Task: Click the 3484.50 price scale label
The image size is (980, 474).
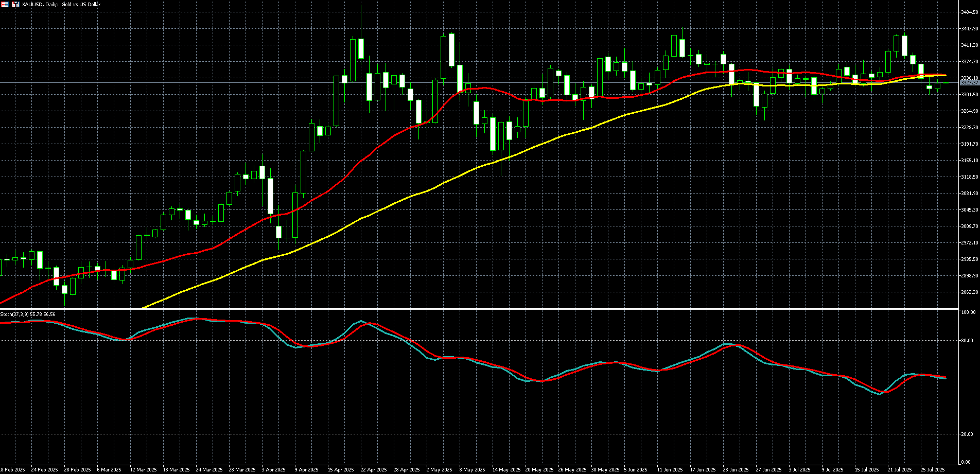Action: [969, 12]
